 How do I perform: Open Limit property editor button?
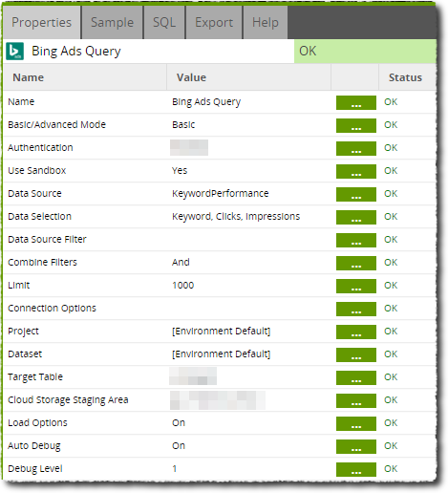click(x=356, y=286)
